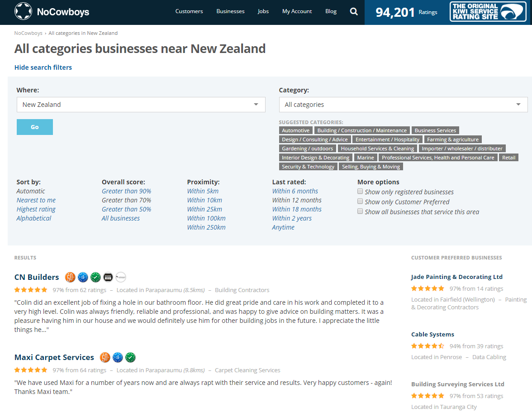Viewport: 532px width, 413px height.
Task: Open Blog in header navigation
Action: (331, 11)
